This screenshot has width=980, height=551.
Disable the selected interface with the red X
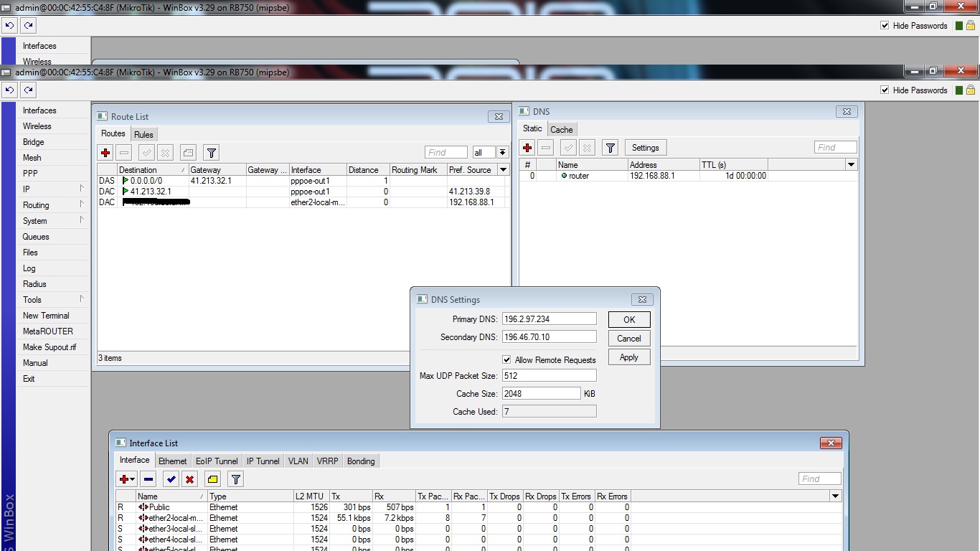pyautogui.click(x=188, y=479)
